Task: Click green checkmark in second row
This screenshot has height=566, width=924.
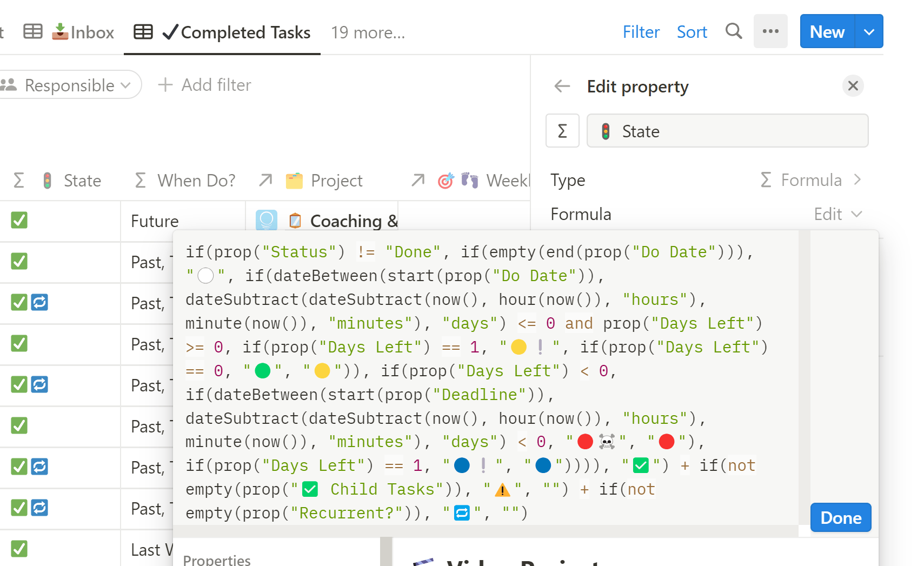Action: click(x=19, y=262)
